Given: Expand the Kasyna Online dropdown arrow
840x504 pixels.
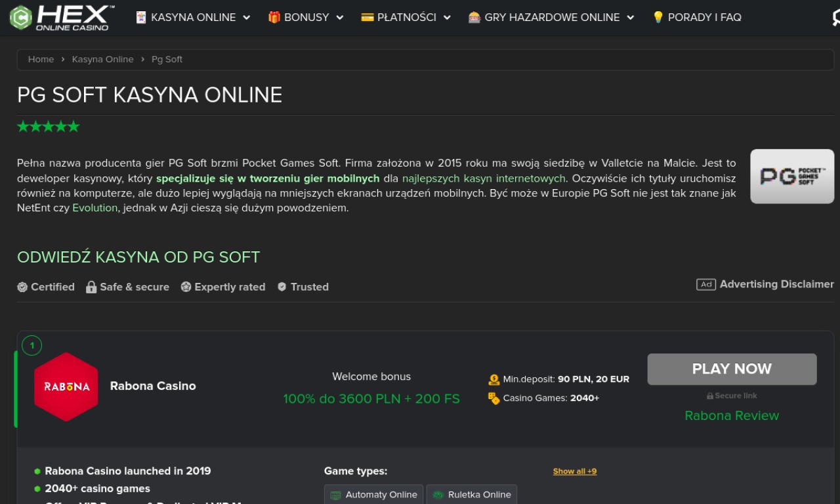Looking at the screenshot, I should [x=247, y=18].
